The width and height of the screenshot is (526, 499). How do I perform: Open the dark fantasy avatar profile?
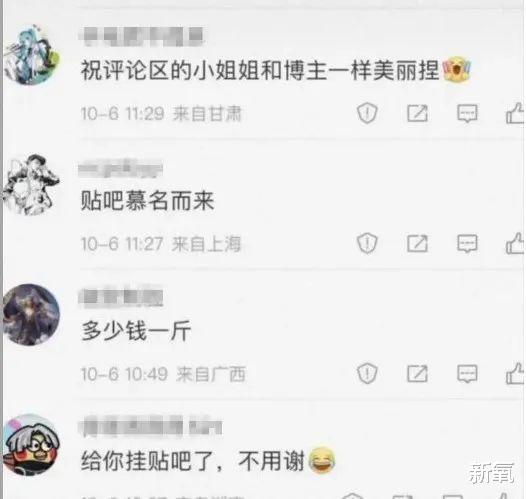31,315
